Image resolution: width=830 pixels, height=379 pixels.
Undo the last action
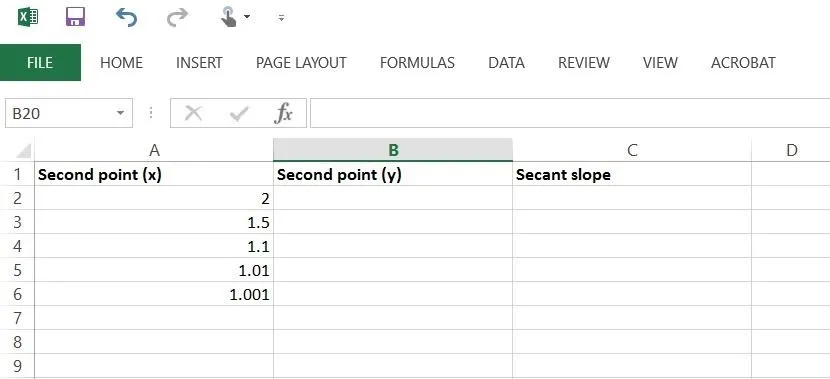(x=127, y=18)
